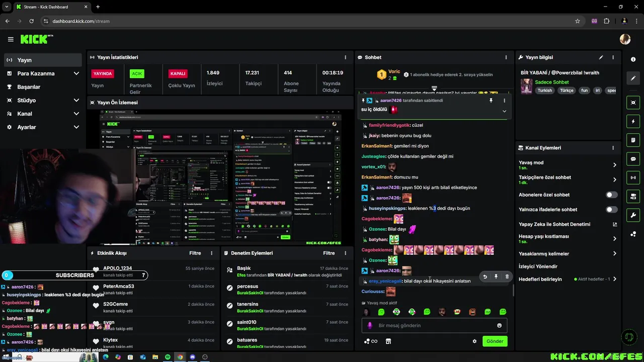The image size is (644, 362).
Task: Open the shop icon below chat
Action: tap(388, 341)
